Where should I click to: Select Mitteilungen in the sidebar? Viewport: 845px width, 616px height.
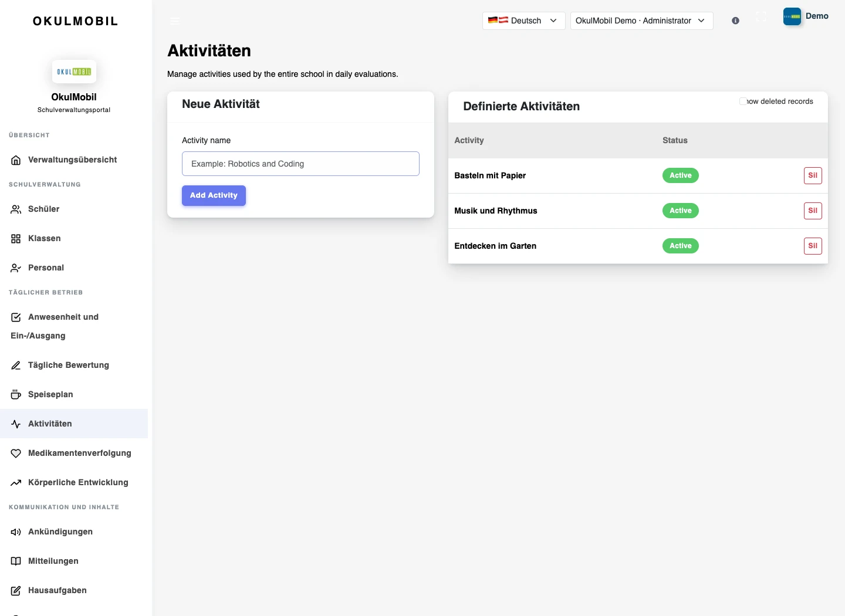click(x=74, y=561)
